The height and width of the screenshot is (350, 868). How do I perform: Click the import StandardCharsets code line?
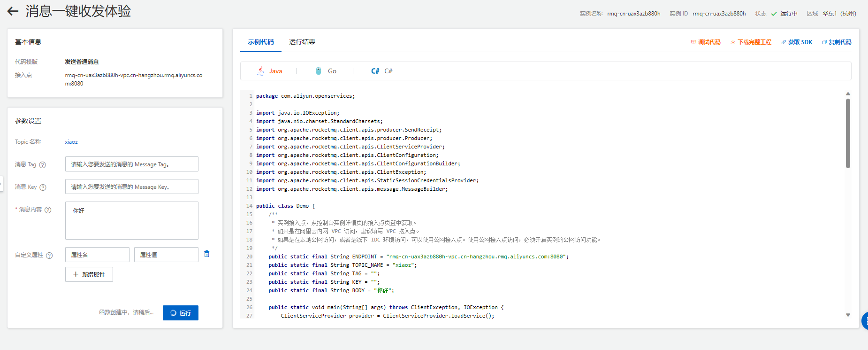tap(320, 121)
